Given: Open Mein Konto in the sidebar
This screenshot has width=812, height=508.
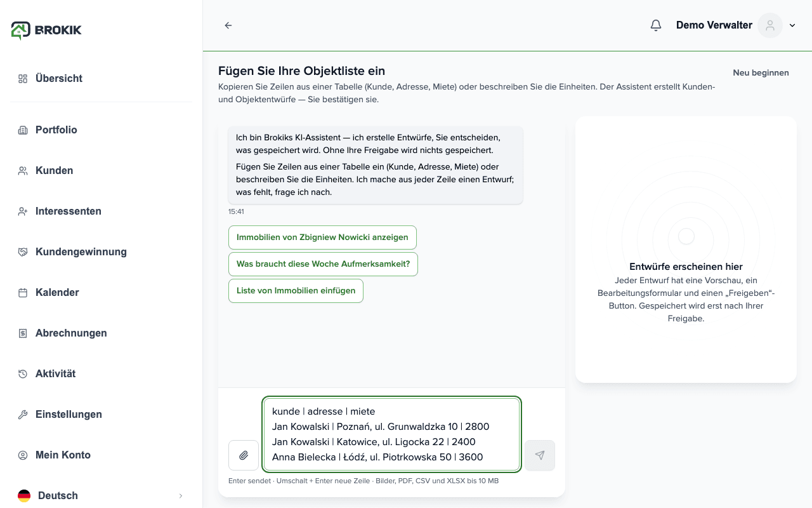Looking at the screenshot, I should coord(101,455).
